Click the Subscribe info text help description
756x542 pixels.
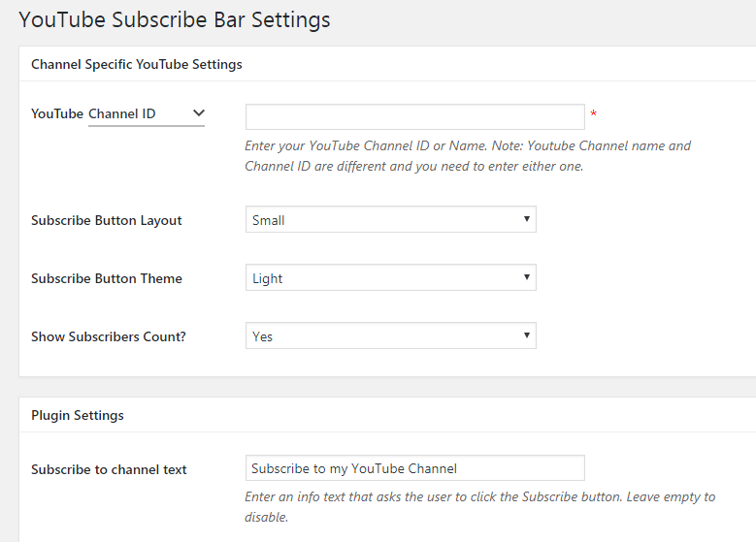(479, 507)
